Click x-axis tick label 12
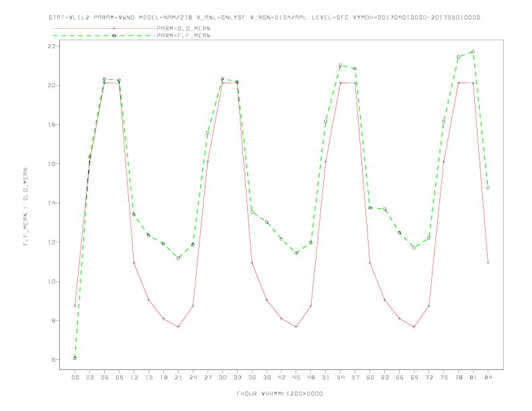Viewport: 532px width, 411px height. (134, 377)
